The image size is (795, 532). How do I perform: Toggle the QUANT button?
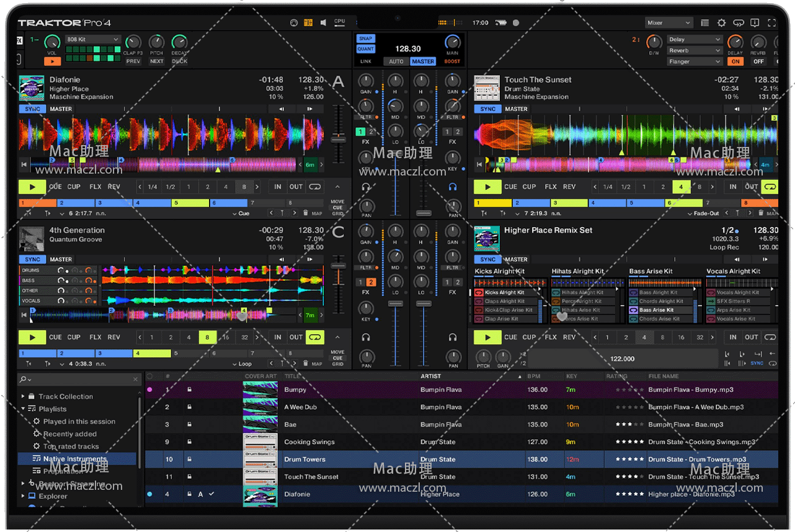(x=366, y=49)
